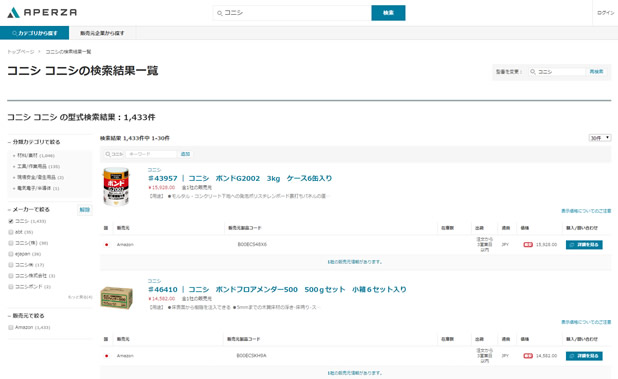The width and height of the screenshot is (618, 379).
Task: Collapse the 販売元で絞る section
Action: click(x=26, y=316)
